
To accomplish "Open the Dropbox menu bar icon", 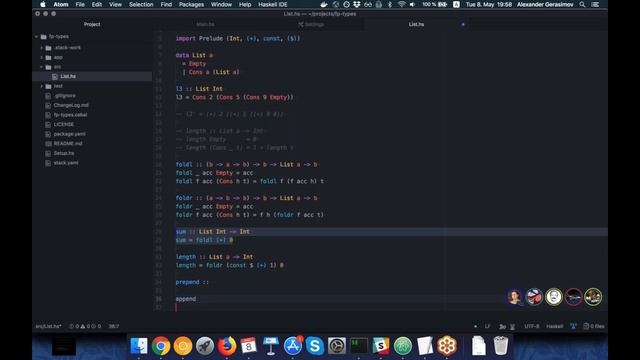I will (357, 4).
